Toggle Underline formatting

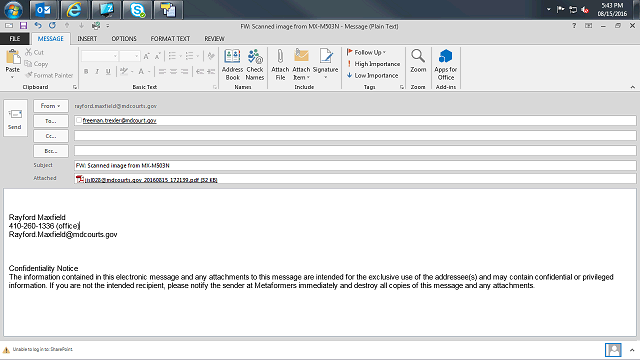pyautogui.click(x=108, y=71)
